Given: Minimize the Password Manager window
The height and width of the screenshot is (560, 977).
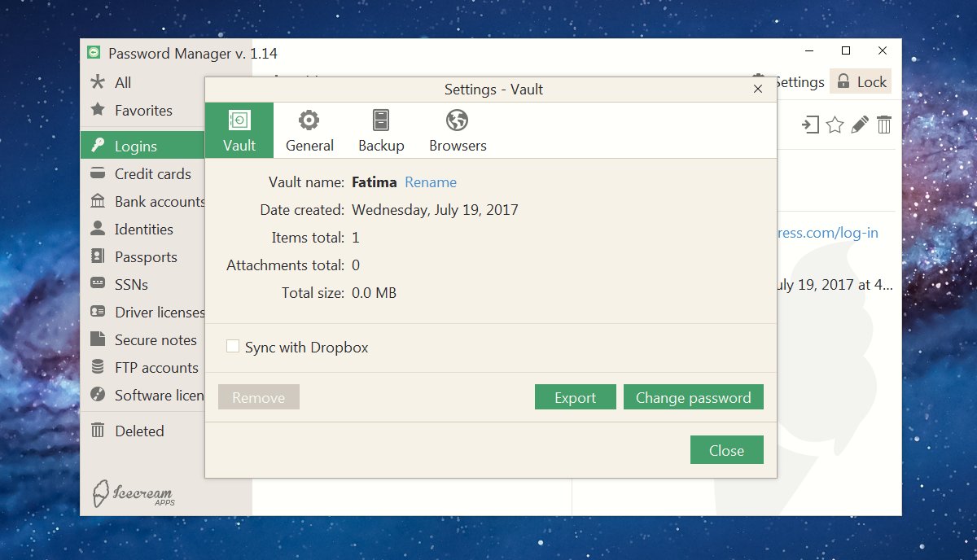Looking at the screenshot, I should [808, 50].
